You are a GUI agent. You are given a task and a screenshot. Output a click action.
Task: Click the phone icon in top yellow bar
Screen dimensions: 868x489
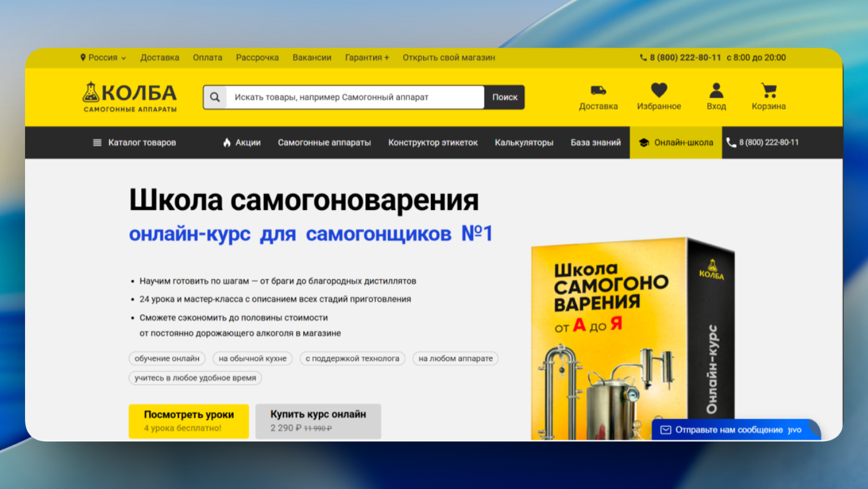click(643, 58)
